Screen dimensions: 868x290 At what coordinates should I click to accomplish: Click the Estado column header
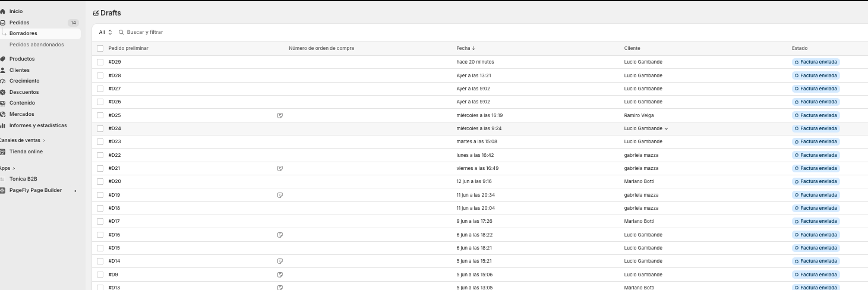(800, 48)
